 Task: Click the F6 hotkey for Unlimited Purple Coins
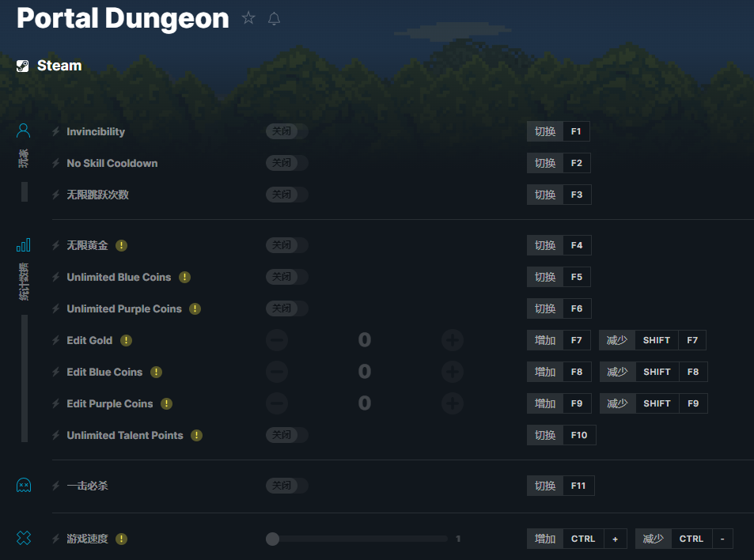pyautogui.click(x=559, y=308)
